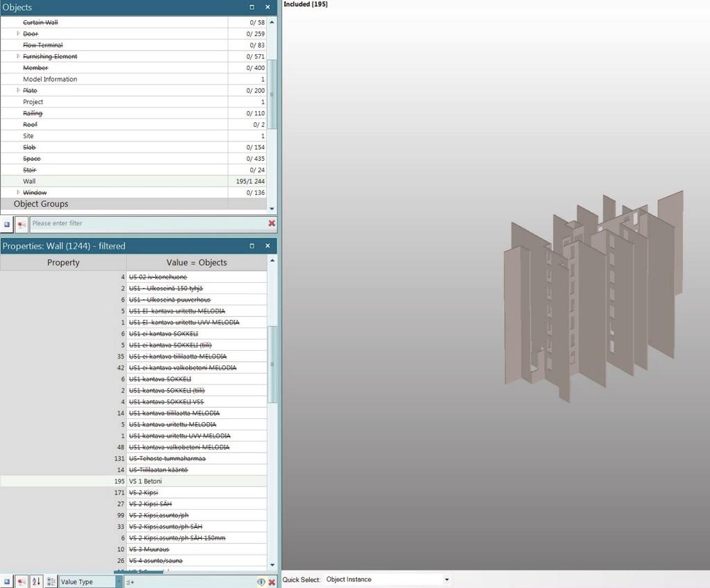
Task: Click the Objects list scroll-down arrow
Action: (272, 209)
